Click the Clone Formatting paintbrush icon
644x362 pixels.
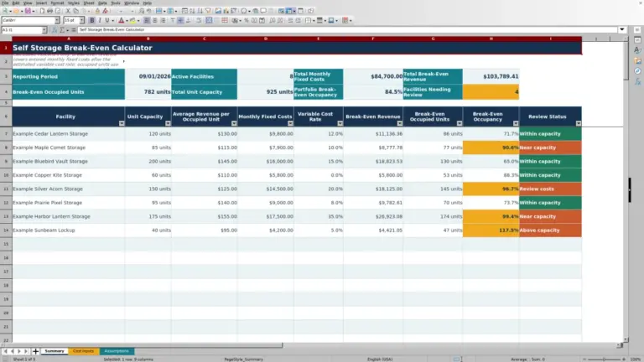[97, 11]
